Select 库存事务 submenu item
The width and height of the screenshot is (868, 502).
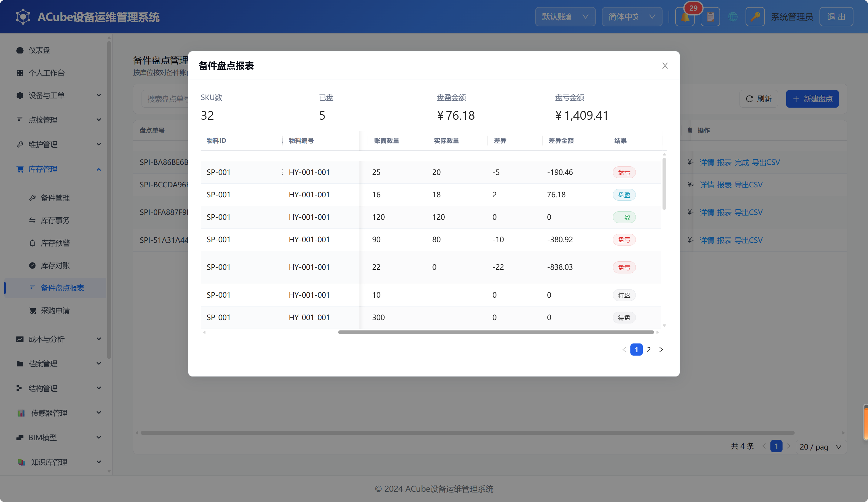pos(55,220)
